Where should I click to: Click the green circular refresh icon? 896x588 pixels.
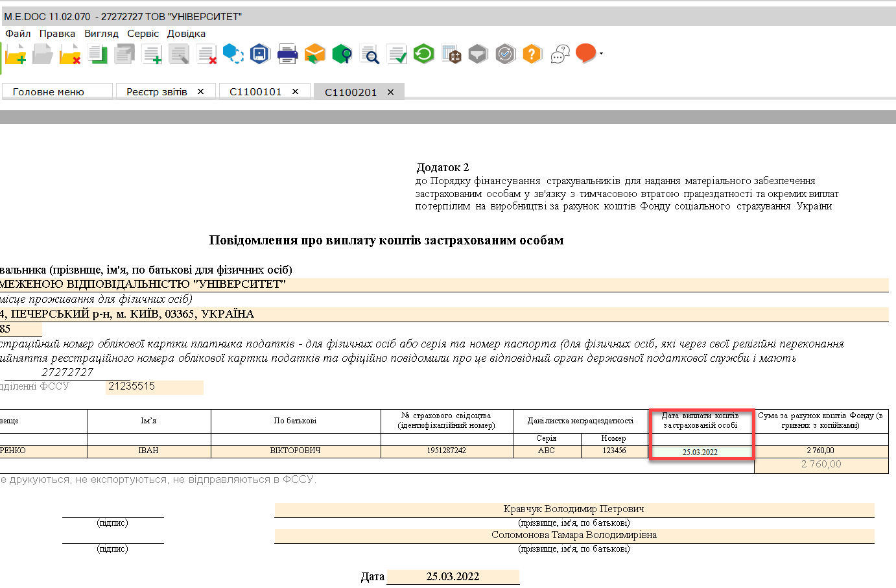click(x=423, y=54)
